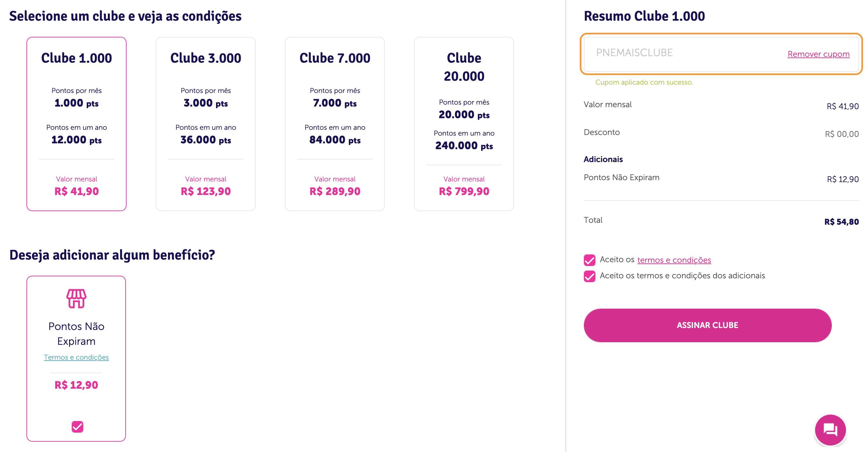Uncheck the Pontos Não Expiram benefit checkbox

(x=77, y=427)
